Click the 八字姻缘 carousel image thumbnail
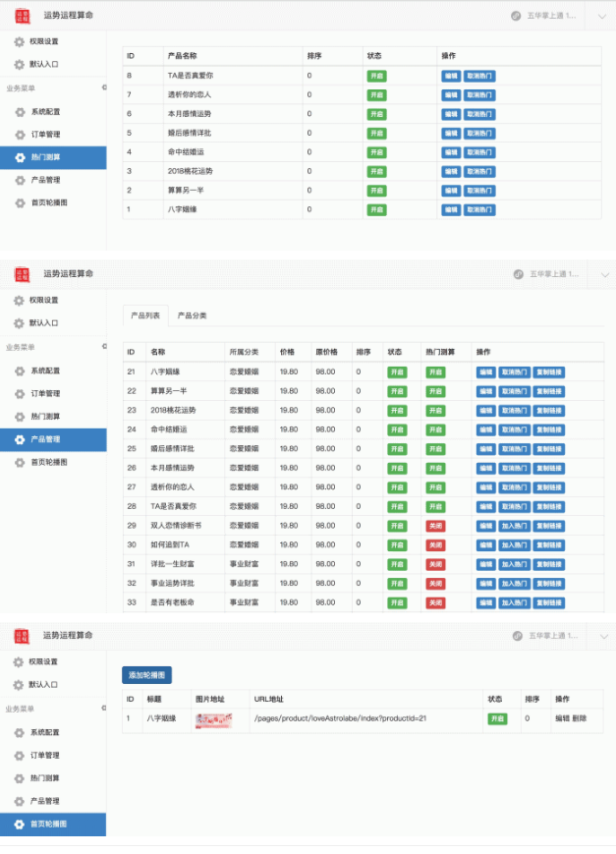The height and width of the screenshot is (854, 616). pos(213,720)
